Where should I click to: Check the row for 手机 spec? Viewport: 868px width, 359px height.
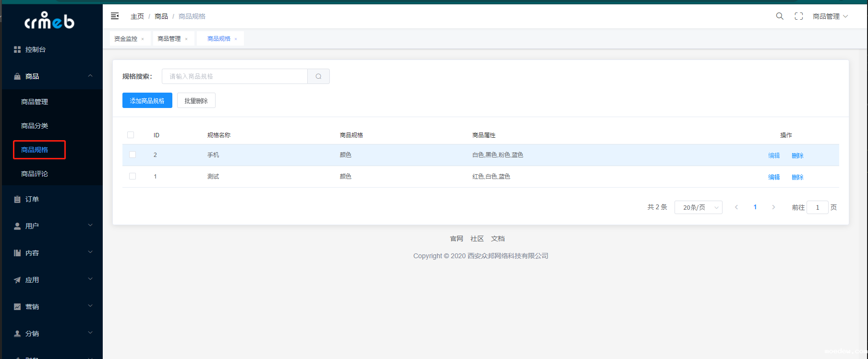pos(133,155)
